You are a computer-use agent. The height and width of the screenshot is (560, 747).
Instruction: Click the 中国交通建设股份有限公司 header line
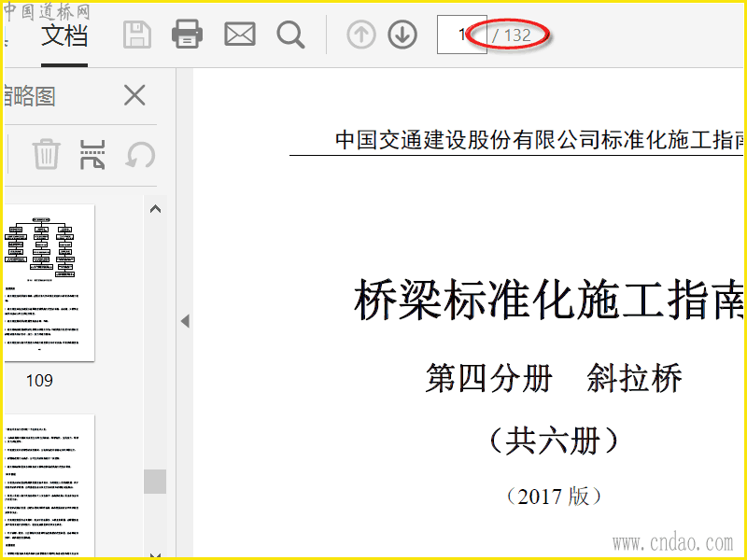coord(540,140)
